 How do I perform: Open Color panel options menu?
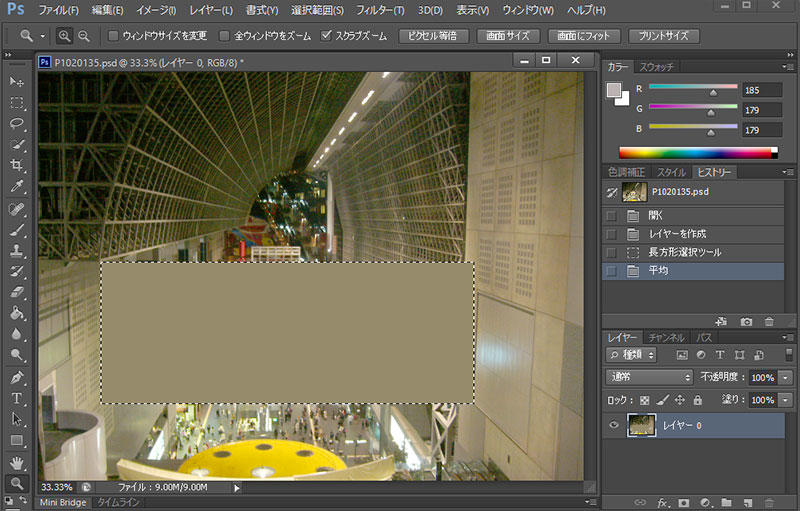787,67
